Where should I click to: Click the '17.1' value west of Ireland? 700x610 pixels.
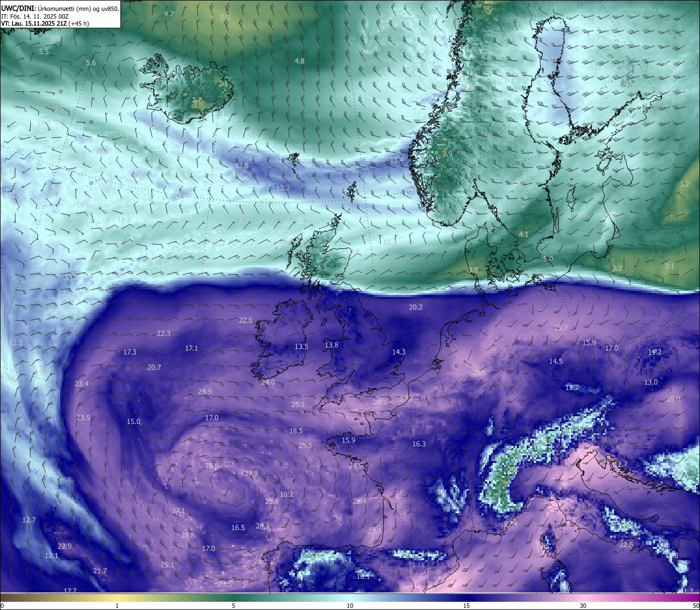191,348
